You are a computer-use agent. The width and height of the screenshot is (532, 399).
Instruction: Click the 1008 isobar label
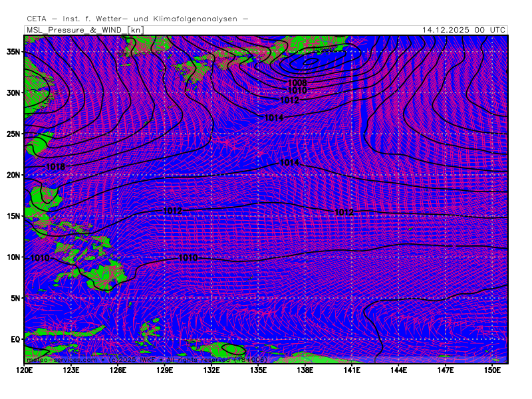click(297, 82)
